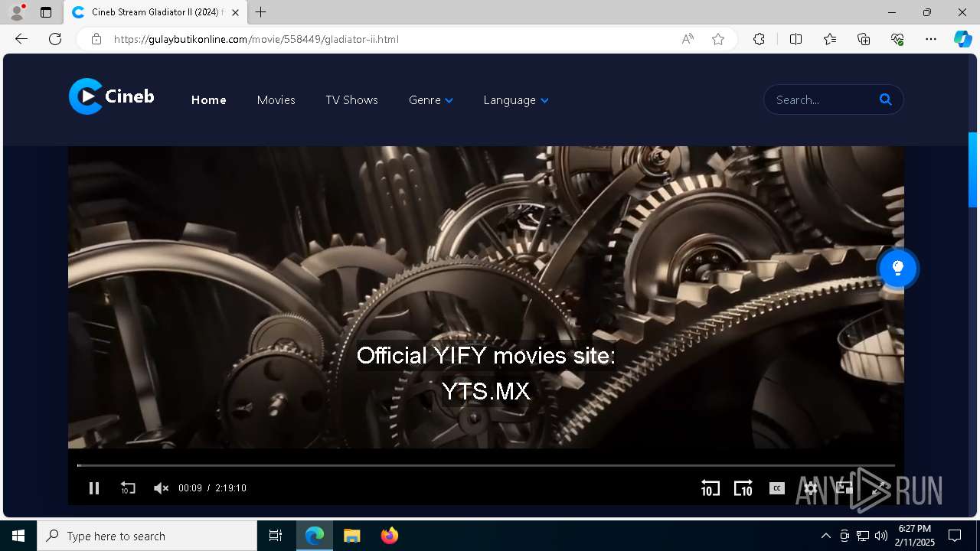980x551 pixels.
Task: Go back in the browser
Action: pyautogui.click(x=21, y=39)
